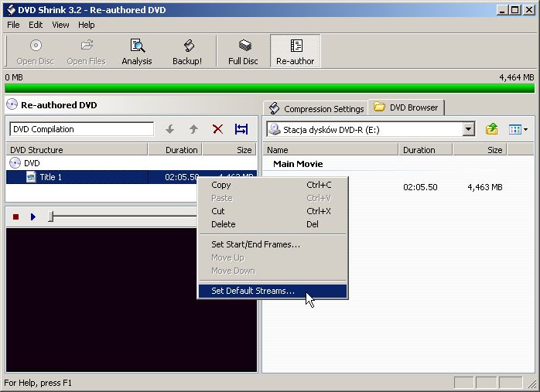Minimize the DVD Shrink window
540x392 pixels.
502,10
